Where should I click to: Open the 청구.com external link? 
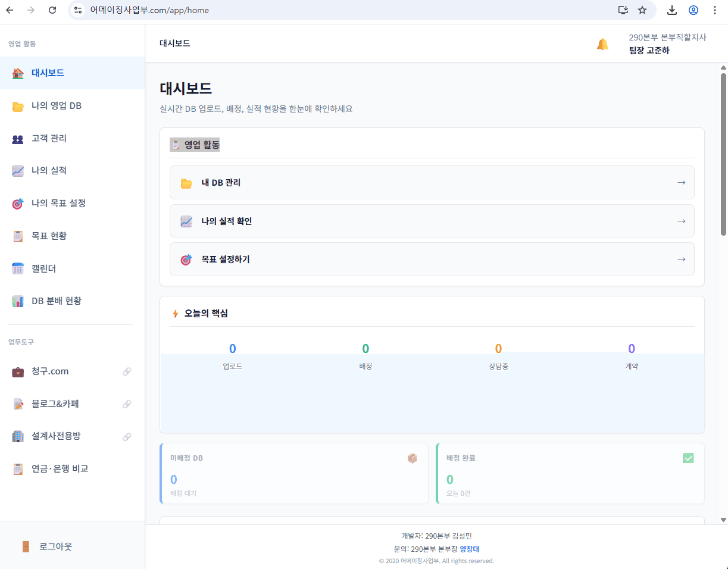point(126,371)
